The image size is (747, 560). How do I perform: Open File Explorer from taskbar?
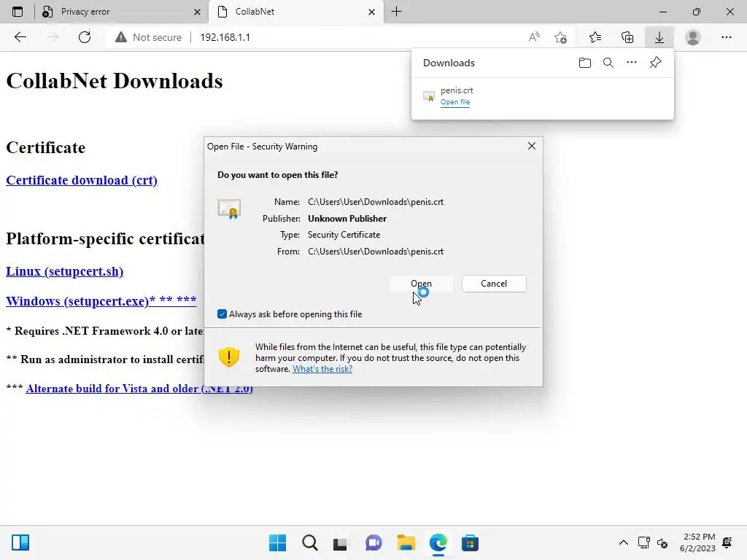(x=406, y=542)
